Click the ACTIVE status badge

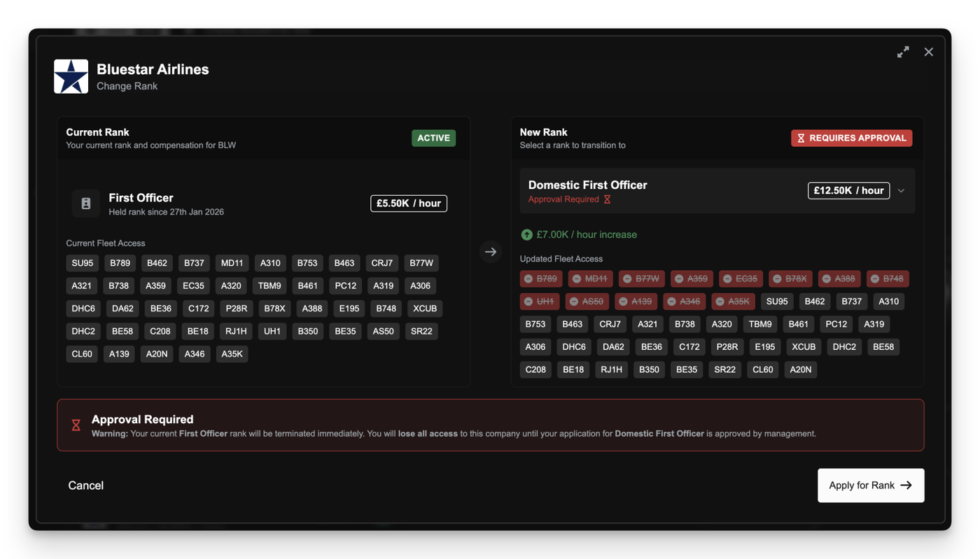click(x=433, y=138)
